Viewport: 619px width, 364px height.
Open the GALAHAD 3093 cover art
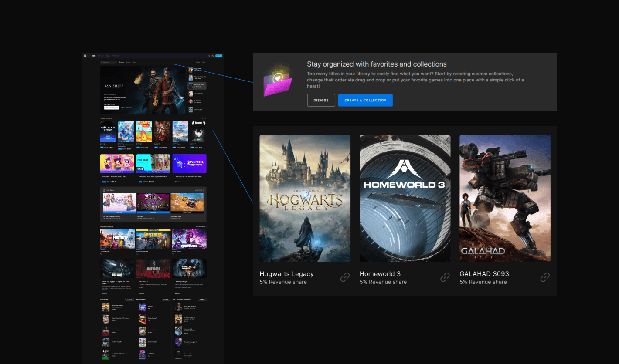coord(505,198)
